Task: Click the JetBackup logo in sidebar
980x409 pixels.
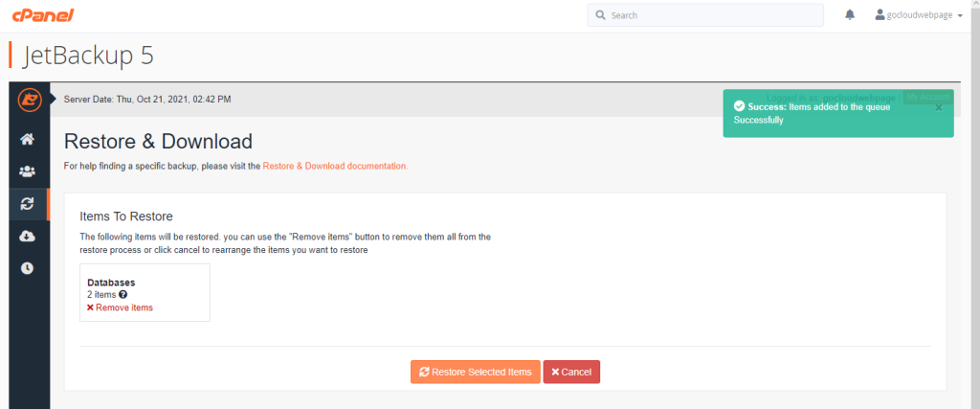Action: (29, 99)
